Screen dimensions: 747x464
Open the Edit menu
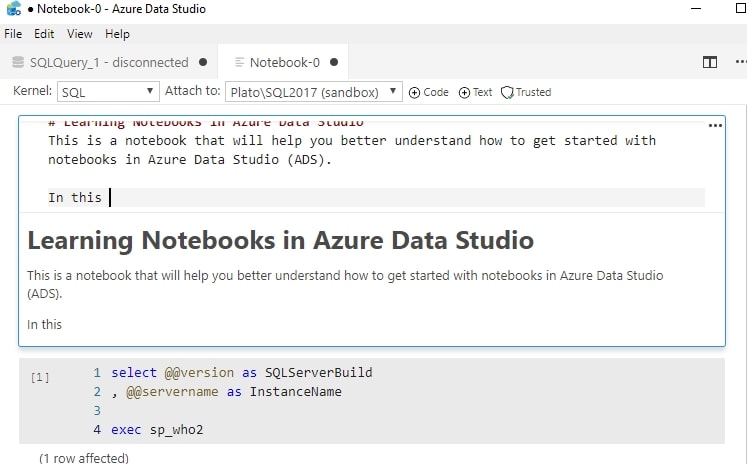(44, 34)
